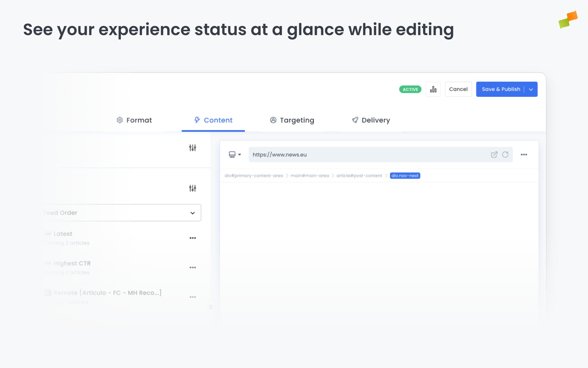The image size is (588, 368).
Task: Expand the Save & Publish dropdown arrow
Action: (x=531, y=89)
